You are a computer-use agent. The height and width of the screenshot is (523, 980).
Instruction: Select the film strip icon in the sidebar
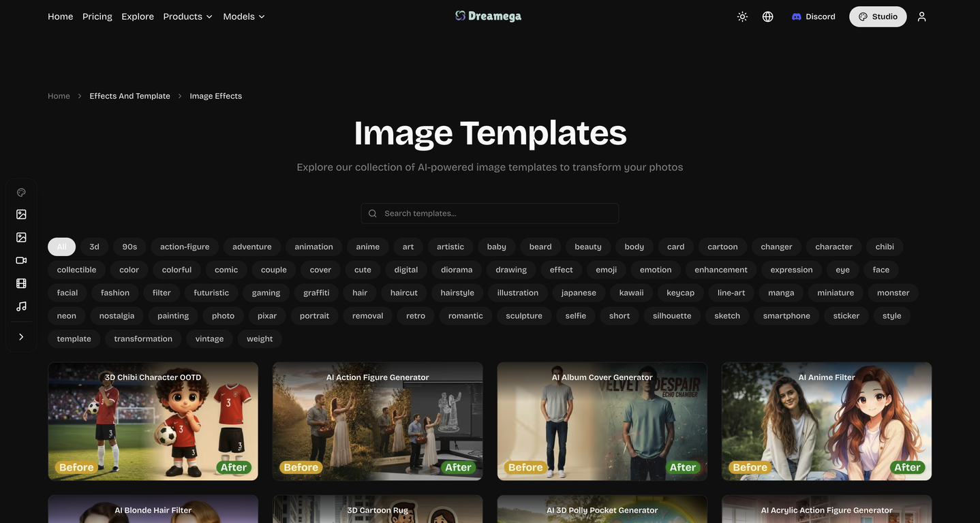click(21, 283)
